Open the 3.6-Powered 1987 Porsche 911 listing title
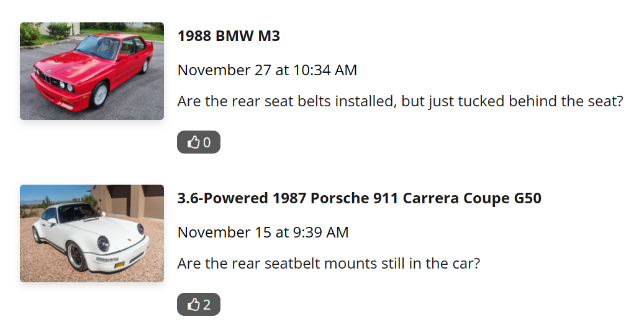644x332 pixels. [359, 198]
